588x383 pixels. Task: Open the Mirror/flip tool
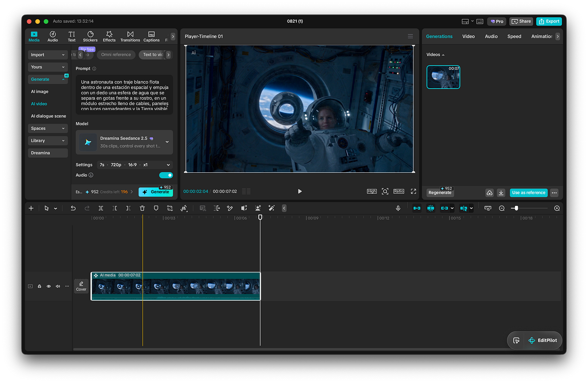[184, 208]
